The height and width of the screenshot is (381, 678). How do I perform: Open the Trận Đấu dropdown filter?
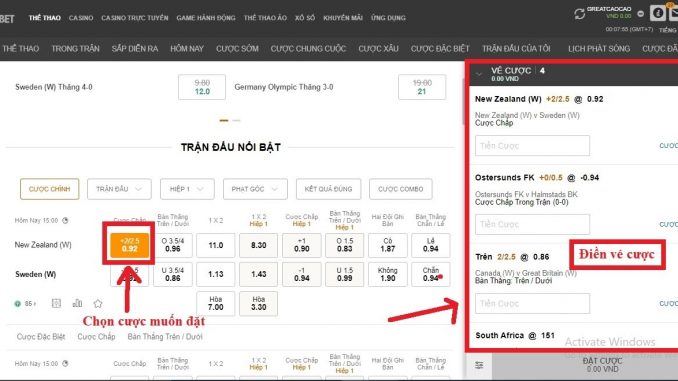click(x=119, y=189)
